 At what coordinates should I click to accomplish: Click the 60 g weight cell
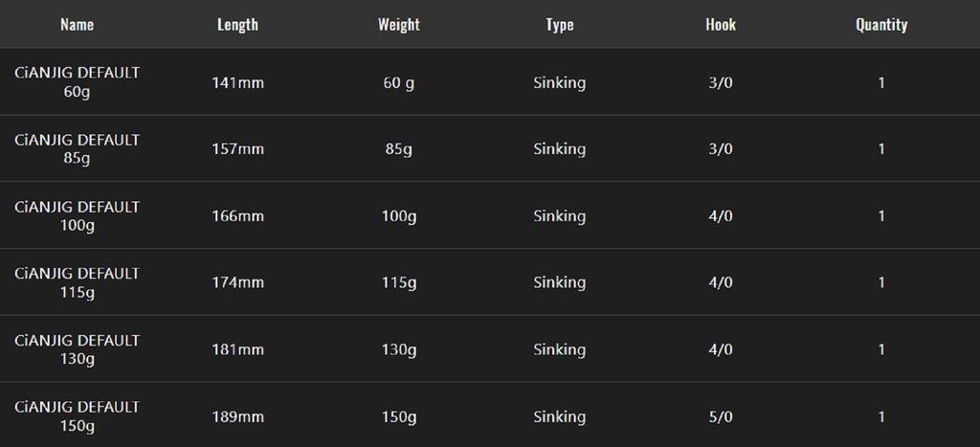coord(398,83)
